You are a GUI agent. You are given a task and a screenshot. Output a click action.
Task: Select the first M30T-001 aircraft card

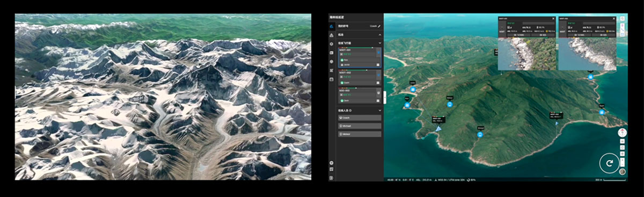click(359, 57)
